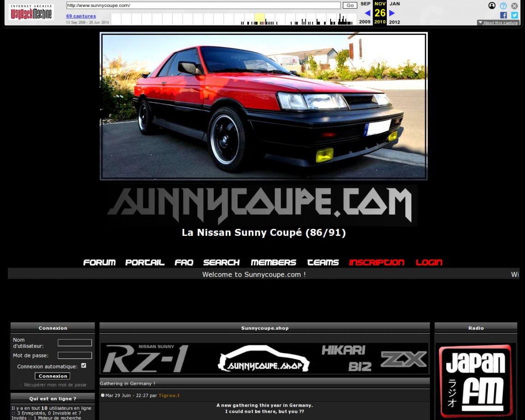This screenshot has height=420, width=525.
Task: Jump to JAN capture month
Action: (x=395, y=4)
